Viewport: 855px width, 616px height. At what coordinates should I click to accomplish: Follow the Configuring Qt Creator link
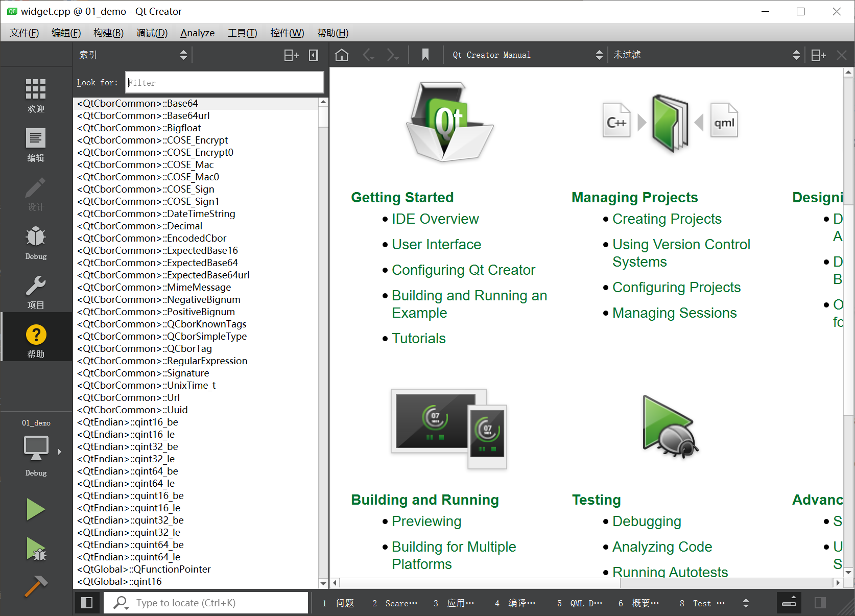pos(463,270)
